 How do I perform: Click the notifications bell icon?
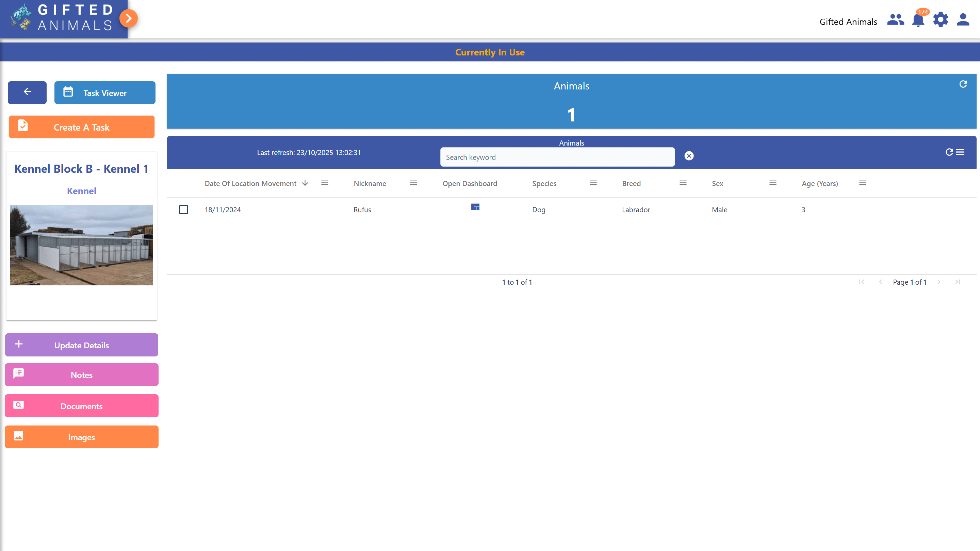click(x=918, y=20)
